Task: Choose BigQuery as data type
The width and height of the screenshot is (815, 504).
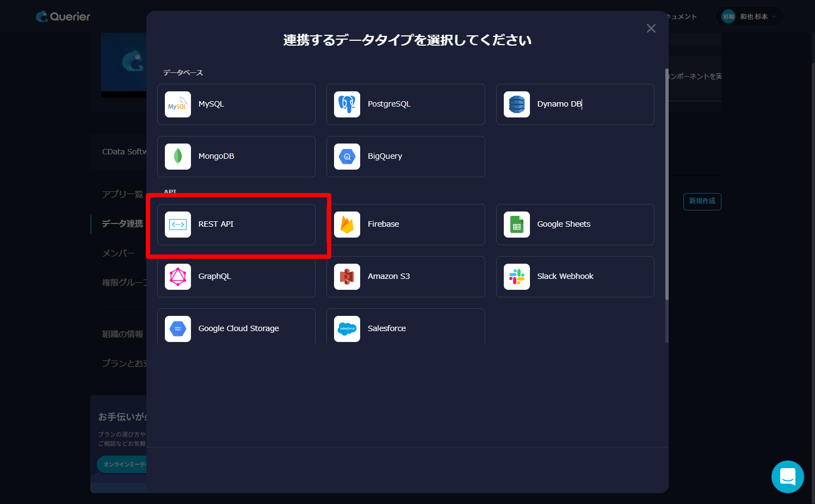Action: point(406,157)
